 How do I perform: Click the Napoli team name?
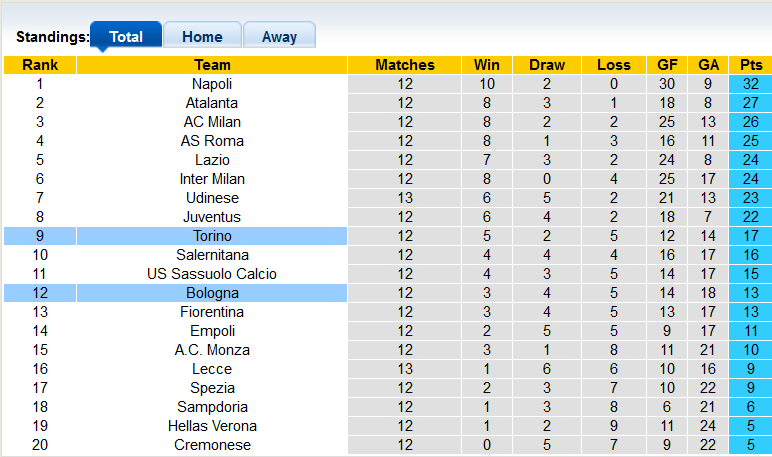[x=212, y=84]
